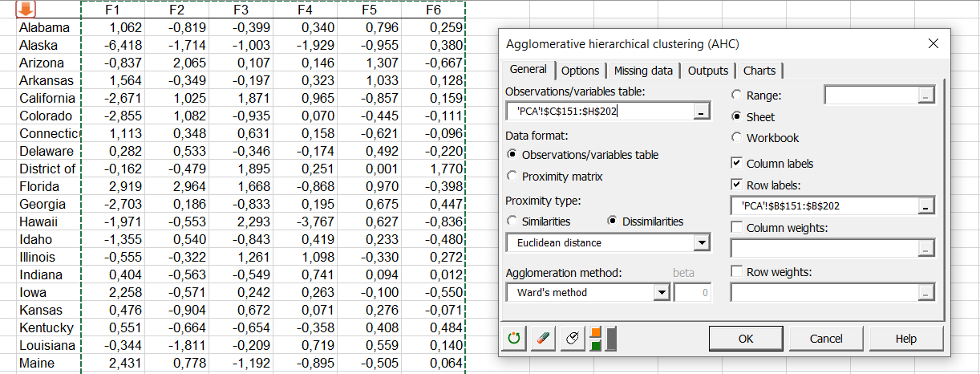Uncheck the Column labels checkbox

tap(737, 164)
